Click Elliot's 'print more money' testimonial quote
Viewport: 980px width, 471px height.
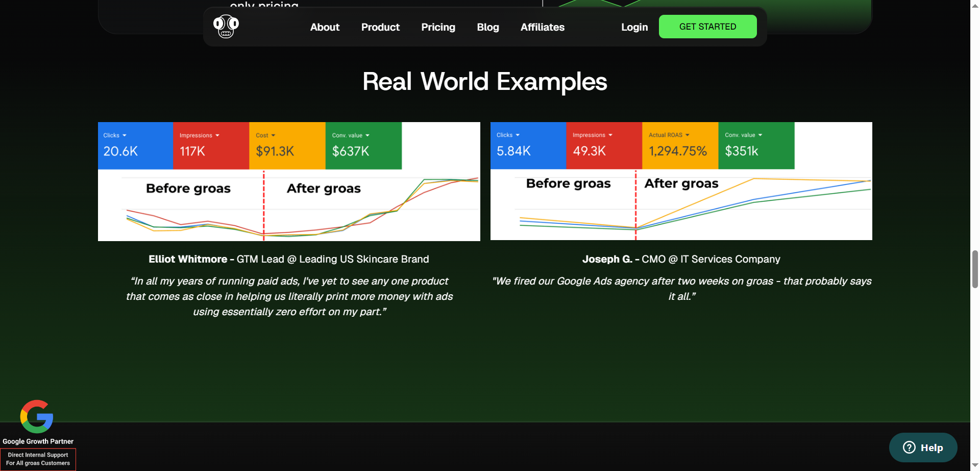tap(289, 296)
